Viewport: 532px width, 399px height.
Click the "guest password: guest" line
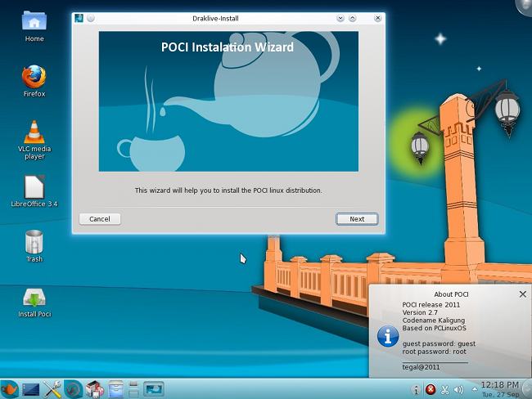pos(439,343)
